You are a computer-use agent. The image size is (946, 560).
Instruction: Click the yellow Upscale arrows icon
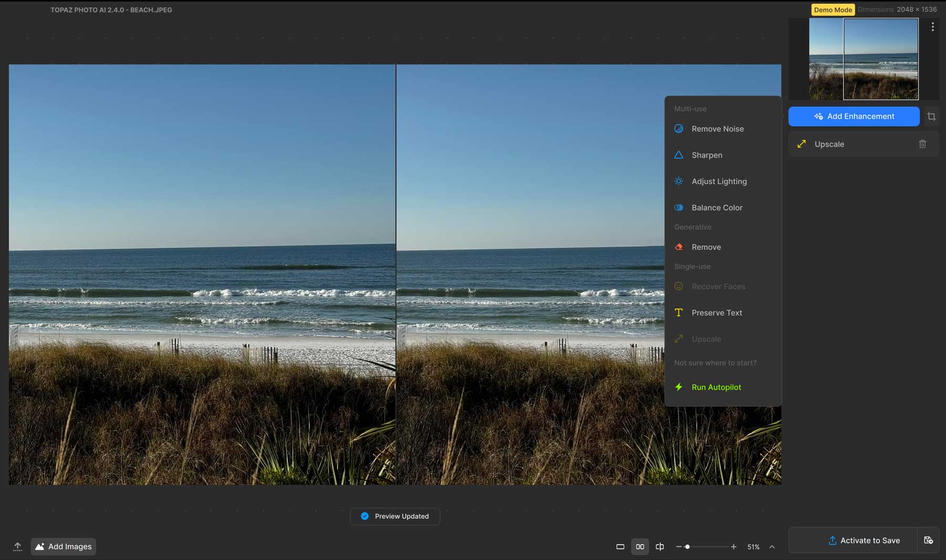pos(801,143)
